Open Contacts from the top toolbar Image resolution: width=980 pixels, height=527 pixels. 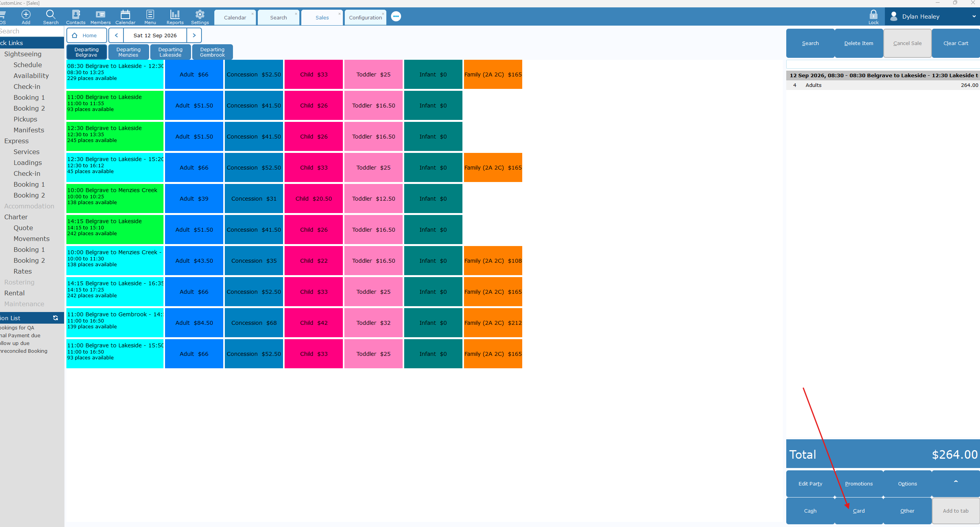coord(75,17)
